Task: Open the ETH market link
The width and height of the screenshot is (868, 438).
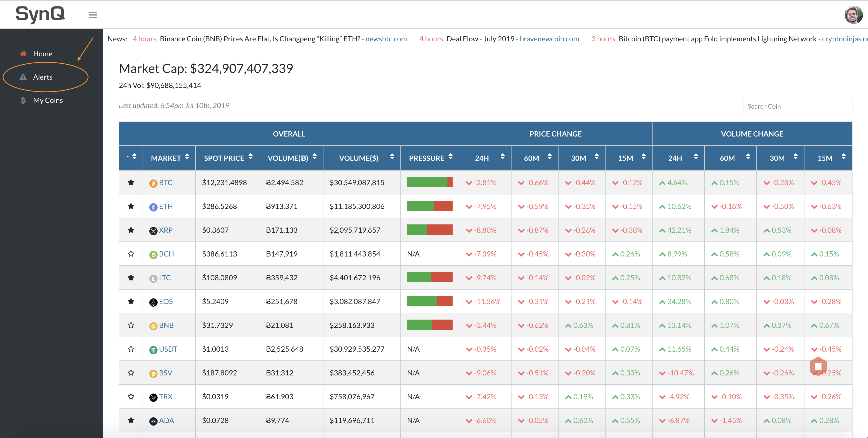Action: [x=166, y=206]
